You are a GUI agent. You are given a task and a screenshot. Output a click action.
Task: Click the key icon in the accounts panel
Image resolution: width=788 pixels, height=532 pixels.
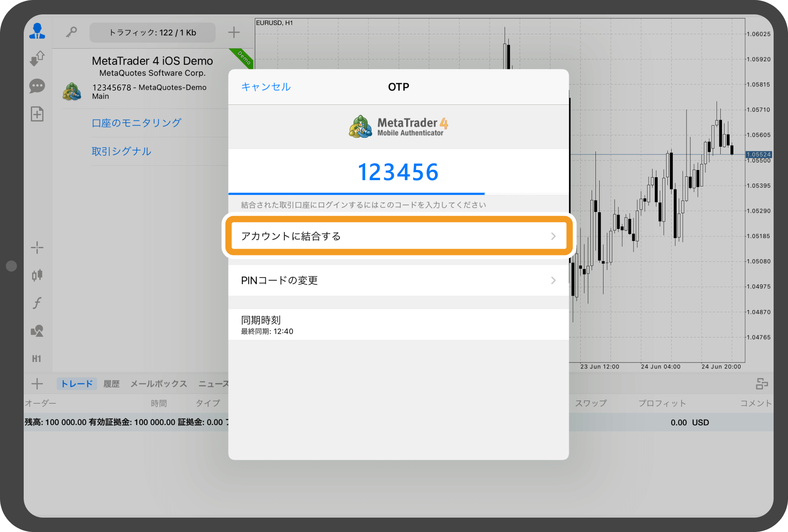[x=72, y=32]
